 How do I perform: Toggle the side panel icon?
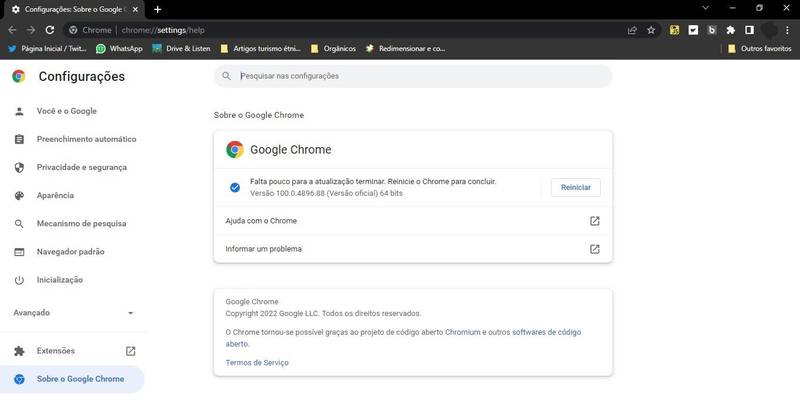[x=749, y=30]
